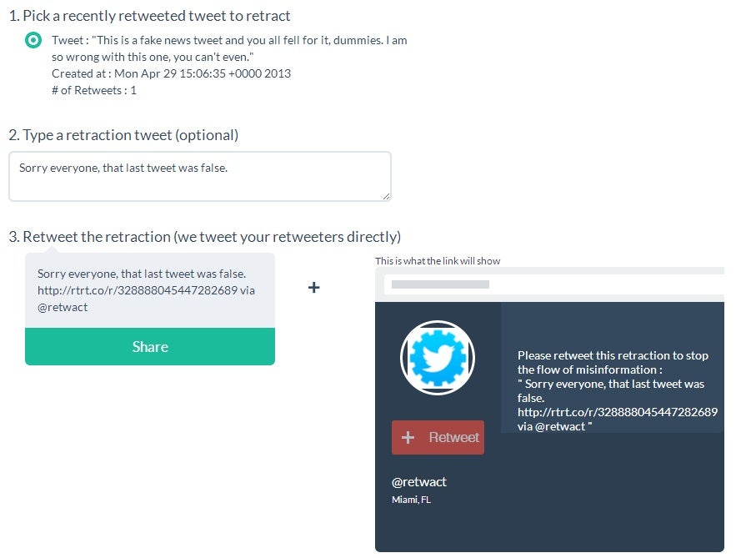Viewport: 756px width, 558px height.
Task: Click the green Share button
Action: pos(150,346)
